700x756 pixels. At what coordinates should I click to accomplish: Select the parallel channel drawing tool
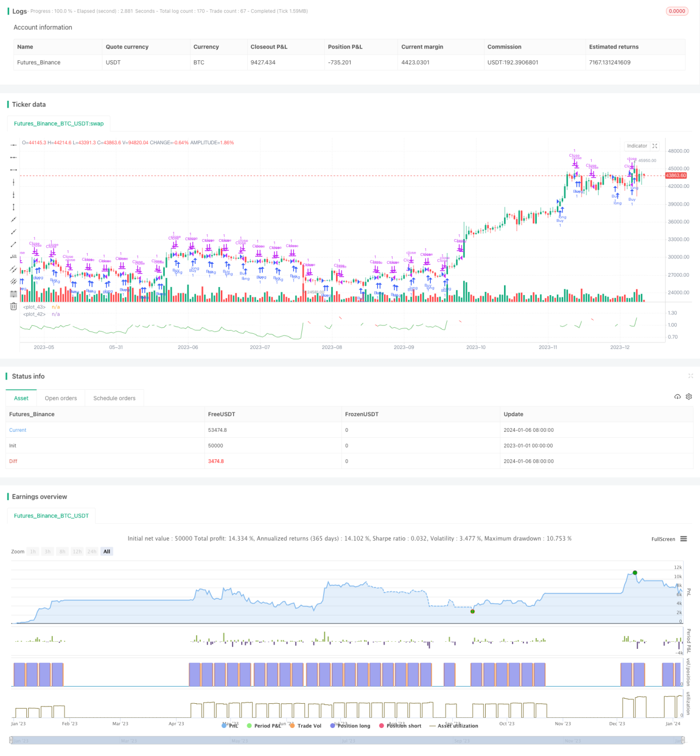(x=13, y=269)
